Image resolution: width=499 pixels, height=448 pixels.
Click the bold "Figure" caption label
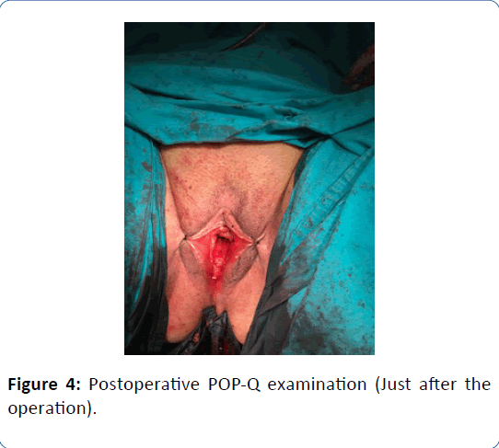point(32,385)
